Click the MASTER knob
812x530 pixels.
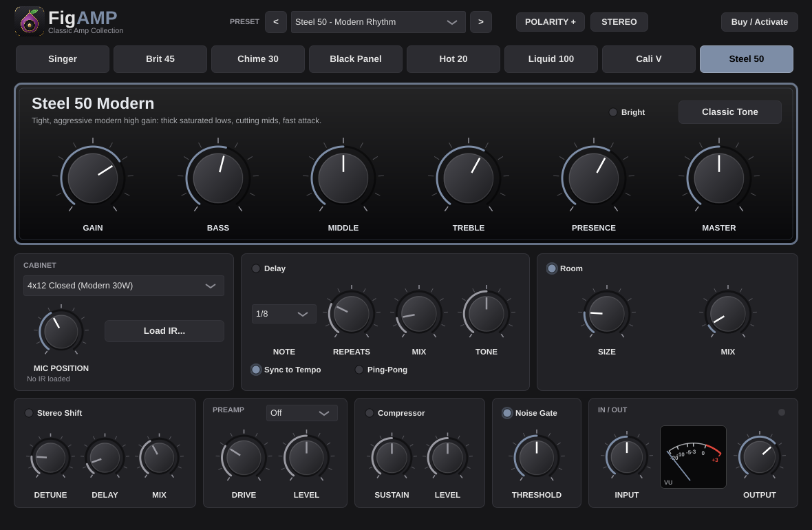719,178
